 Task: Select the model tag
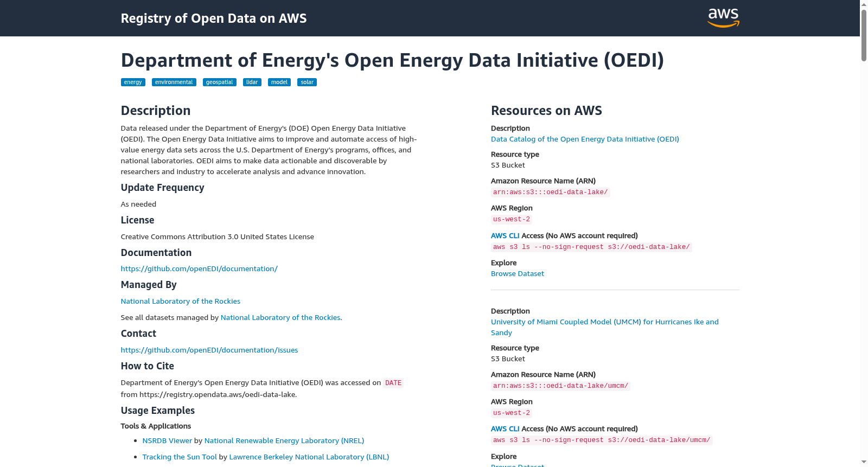click(x=279, y=82)
